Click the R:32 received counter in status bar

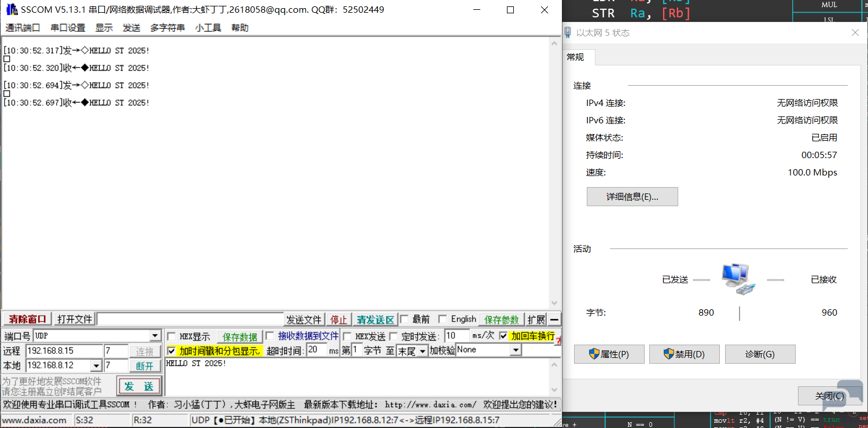click(x=160, y=420)
